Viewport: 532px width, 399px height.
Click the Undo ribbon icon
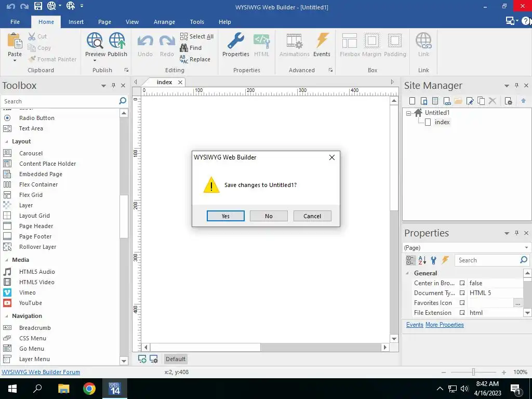point(145,41)
